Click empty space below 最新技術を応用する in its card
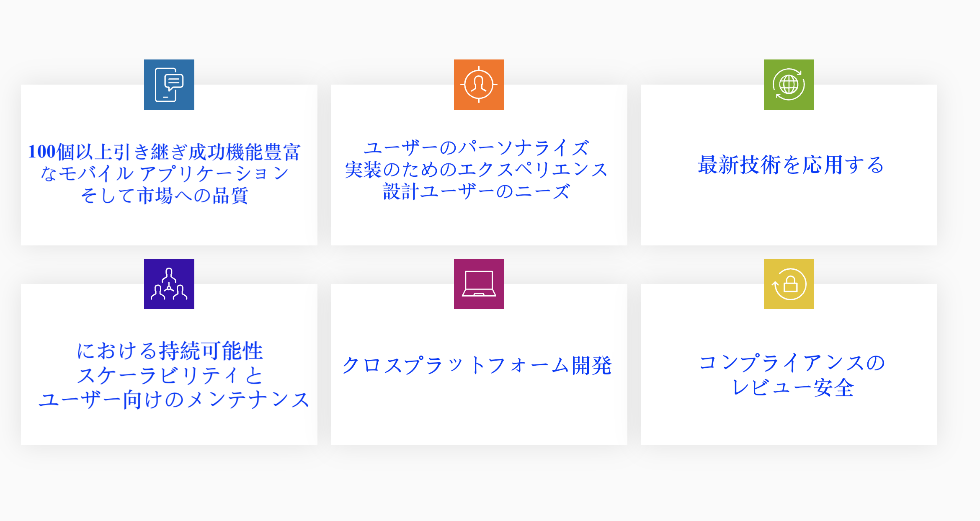This screenshot has height=521, width=980. click(x=789, y=214)
